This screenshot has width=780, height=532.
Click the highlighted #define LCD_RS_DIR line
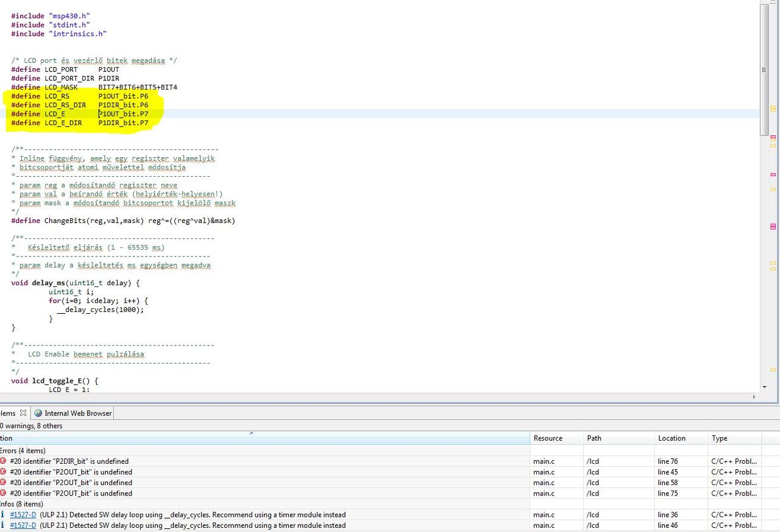click(x=79, y=105)
